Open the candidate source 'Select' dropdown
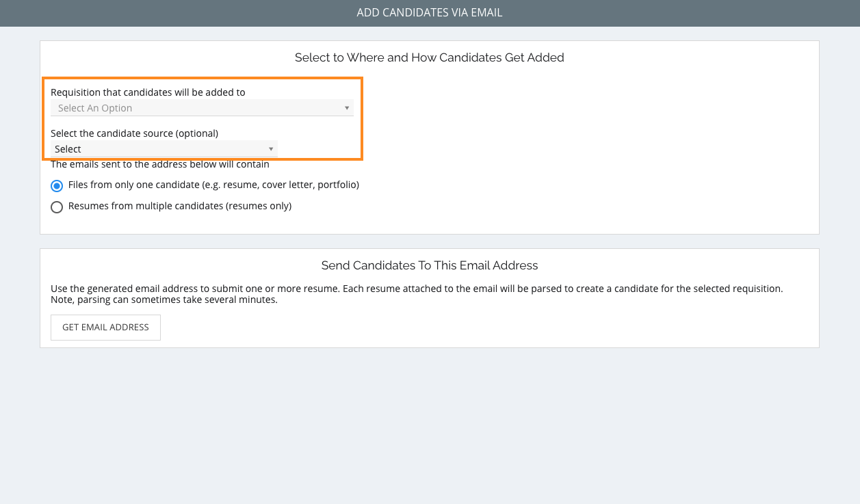This screenshot has height=504, width=860. (x=164, y=149)
